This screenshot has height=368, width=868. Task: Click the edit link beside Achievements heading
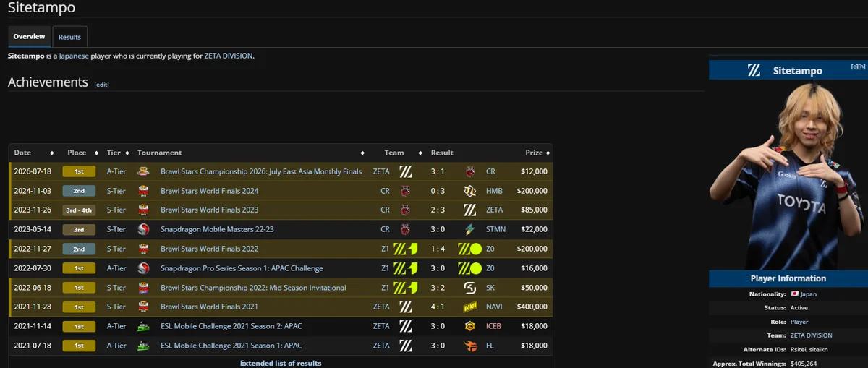coord(102,85)
